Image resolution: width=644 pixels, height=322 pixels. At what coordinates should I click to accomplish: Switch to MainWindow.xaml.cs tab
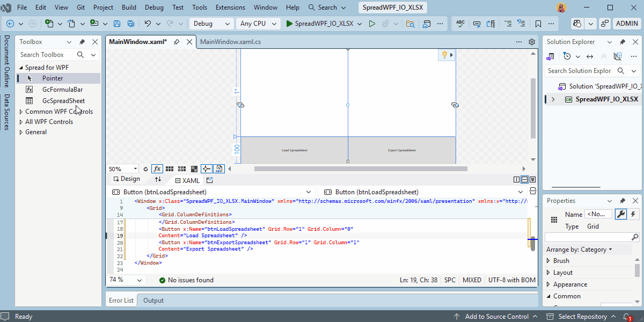pyautogui.click(x=230, y=42)
